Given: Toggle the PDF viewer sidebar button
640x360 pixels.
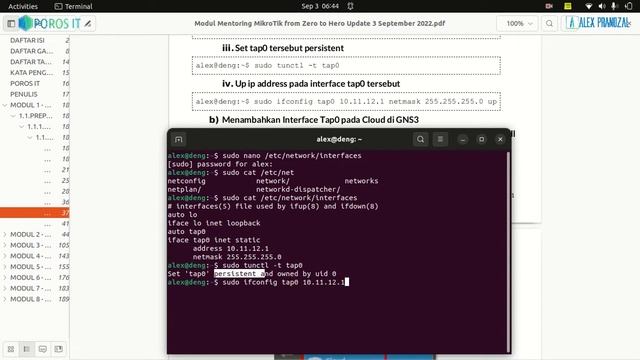Looking at the screenshot, I should pos(11,24).
